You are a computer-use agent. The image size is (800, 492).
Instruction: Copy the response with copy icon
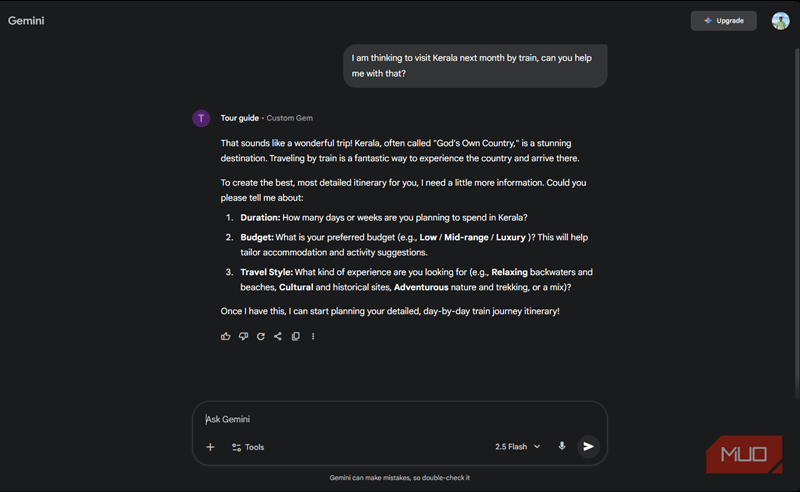point(295,336)
